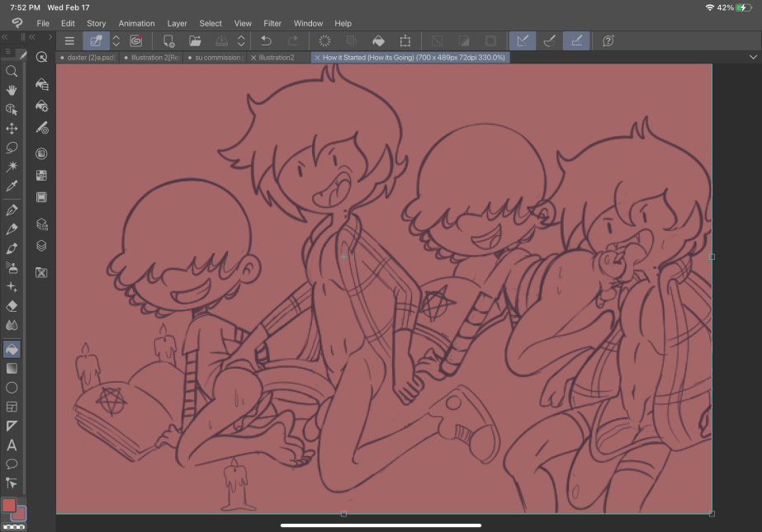Toggle Snap to Ruler button
762x532 pixels.
tap(521, 40)
